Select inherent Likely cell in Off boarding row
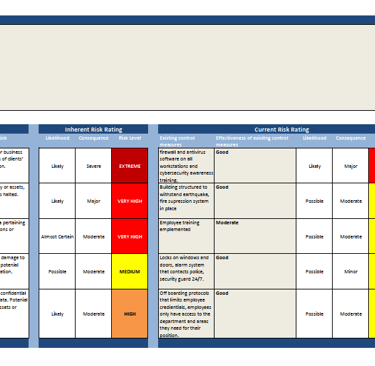The height and width of the screenshot is (366, 375). [57, 314]
